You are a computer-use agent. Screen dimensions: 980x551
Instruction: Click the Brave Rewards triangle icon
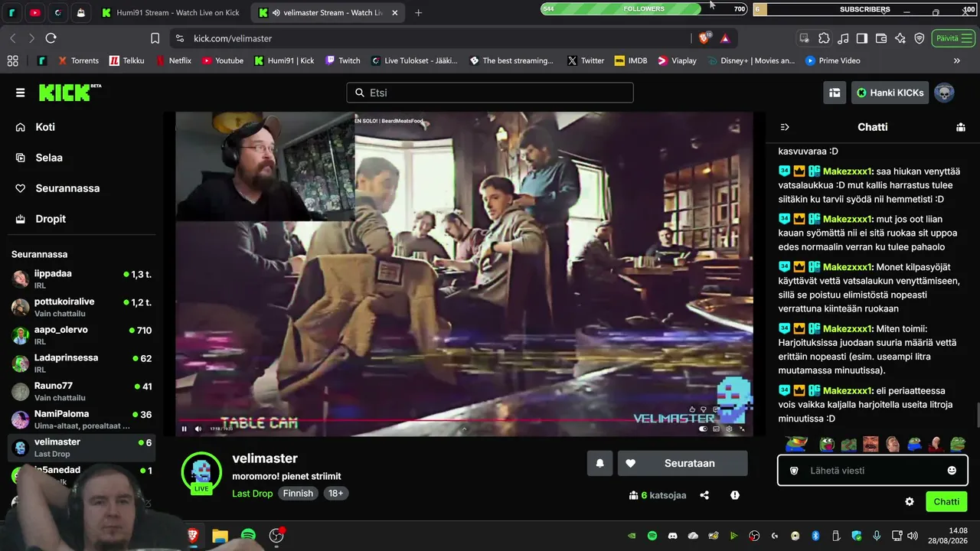pos(725,38)
